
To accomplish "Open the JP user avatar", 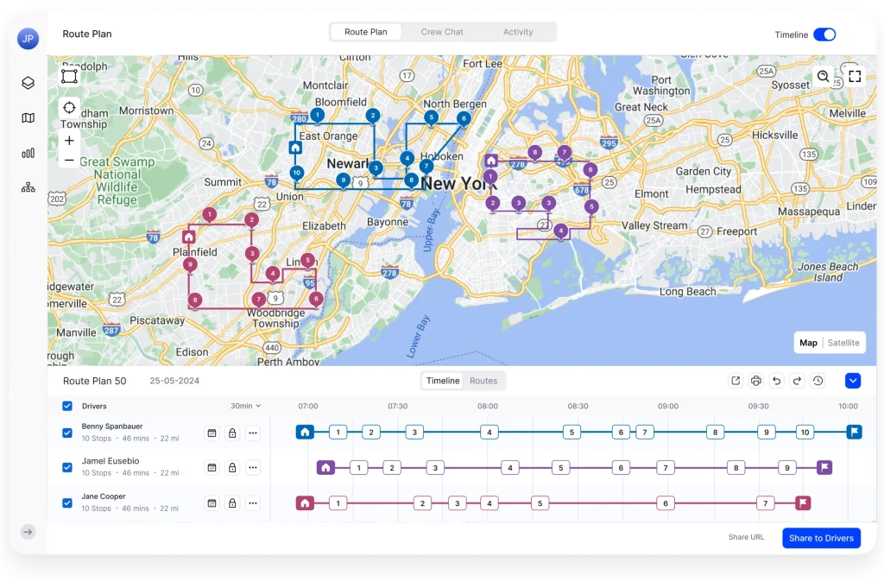I will pos(28,39).
